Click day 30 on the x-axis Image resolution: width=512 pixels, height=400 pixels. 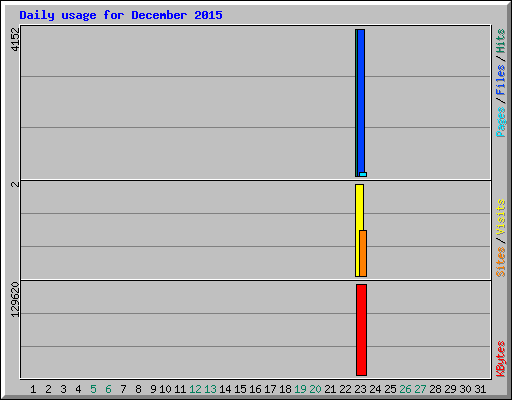(465, 389)
